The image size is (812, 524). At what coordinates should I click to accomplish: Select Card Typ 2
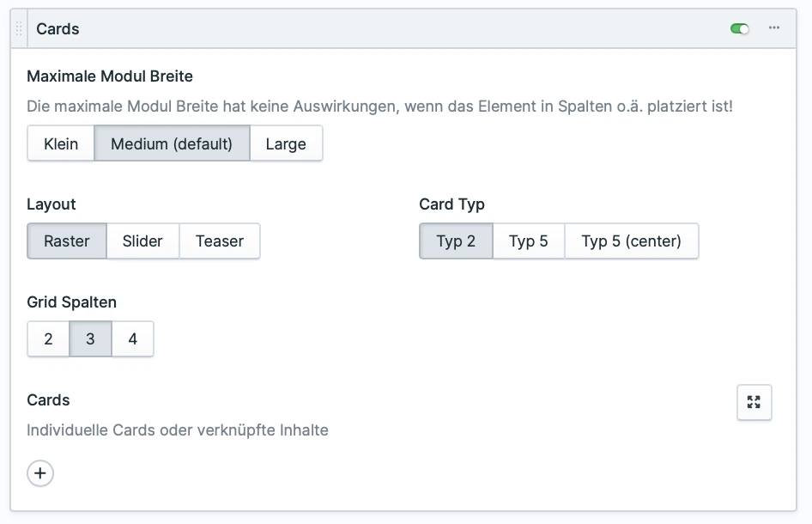point(456,241)
